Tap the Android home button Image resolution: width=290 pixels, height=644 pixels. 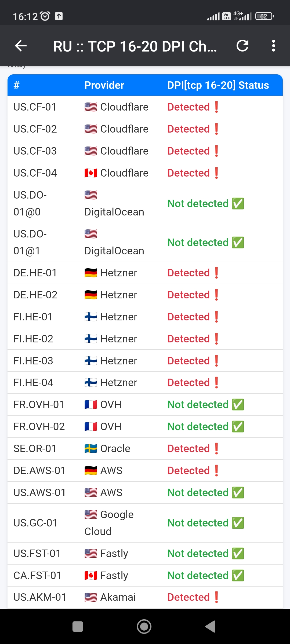(x=144, y=627)
